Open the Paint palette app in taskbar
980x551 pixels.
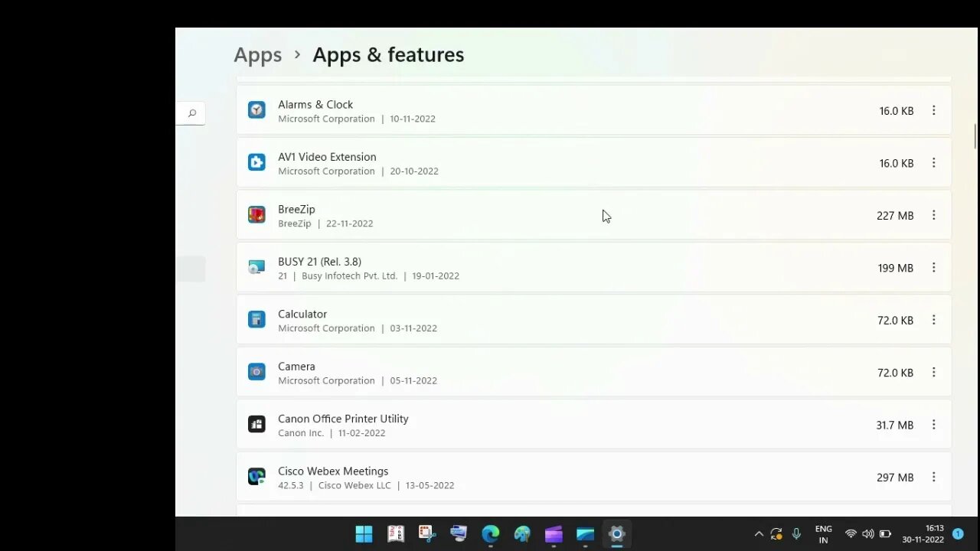point(522,533)
